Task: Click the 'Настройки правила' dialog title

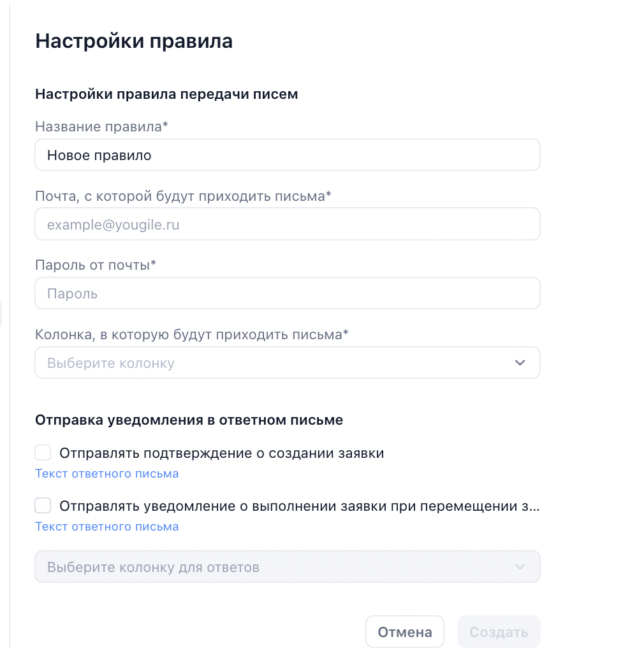Action: coord(134,41)
